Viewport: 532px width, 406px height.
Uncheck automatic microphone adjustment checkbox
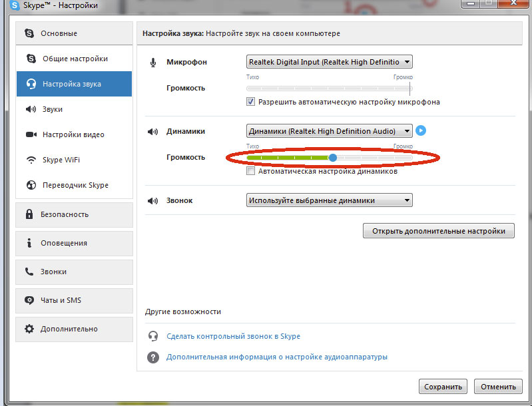tap(250, 102)
